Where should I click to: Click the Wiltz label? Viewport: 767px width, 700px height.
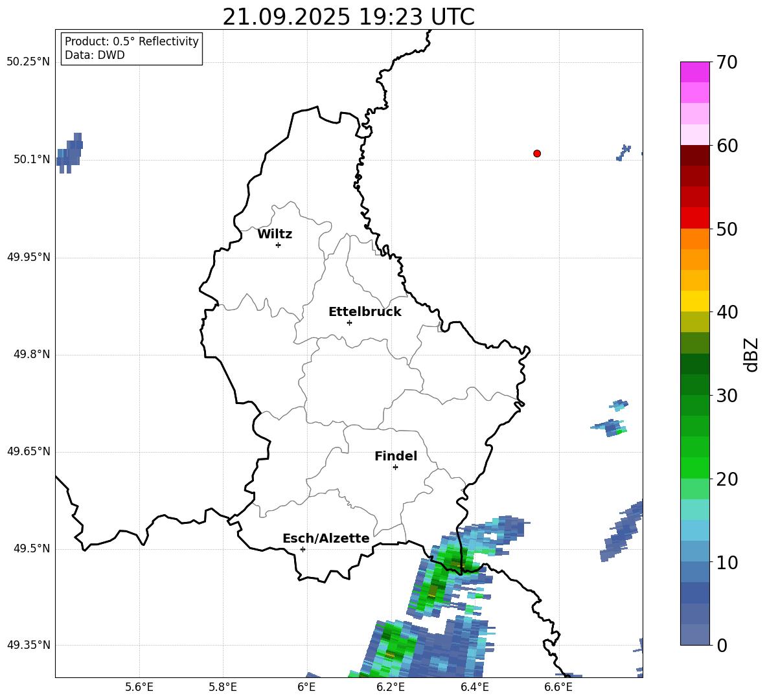pos(275,234)
